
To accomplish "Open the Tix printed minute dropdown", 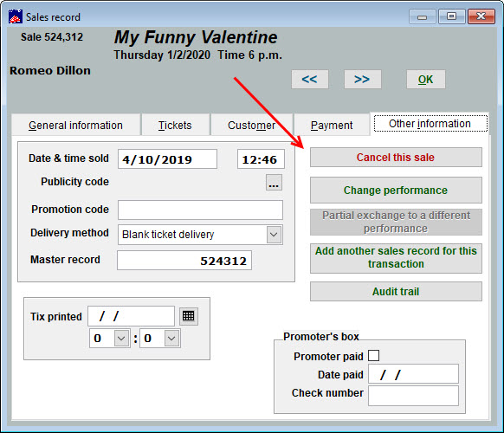I will tap(171, 338).
